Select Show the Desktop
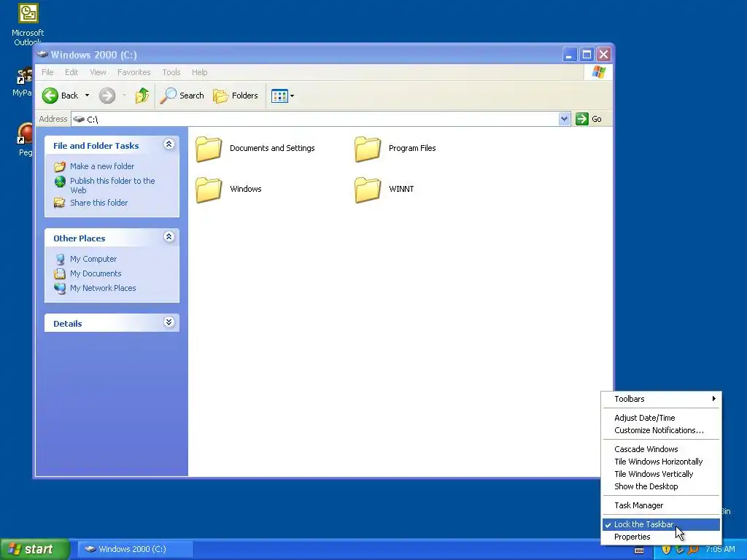Image resolution: width=747 pixels, height=560 pixels. point(661,486)
